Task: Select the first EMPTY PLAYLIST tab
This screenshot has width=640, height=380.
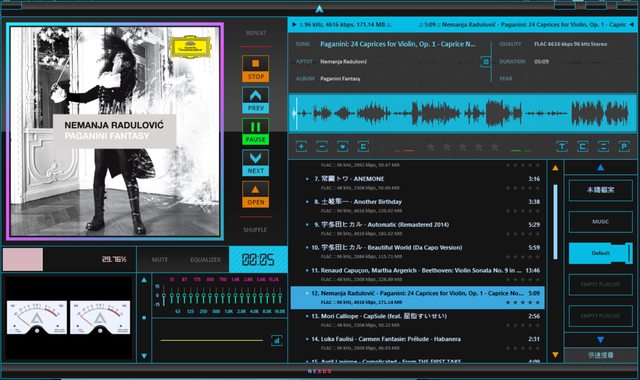Action: pyautogui.click(x=600, y=284)
